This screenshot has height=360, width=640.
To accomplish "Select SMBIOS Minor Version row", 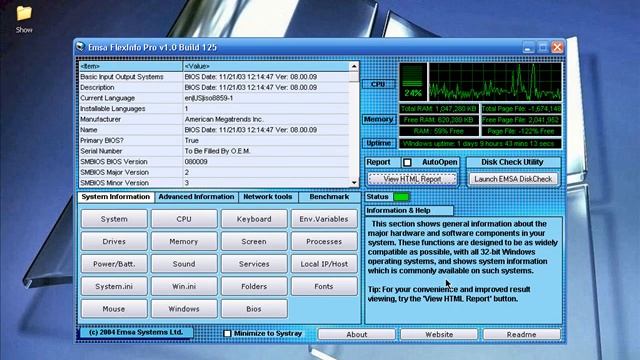I will pyautogui.click(x=214, y=182).
